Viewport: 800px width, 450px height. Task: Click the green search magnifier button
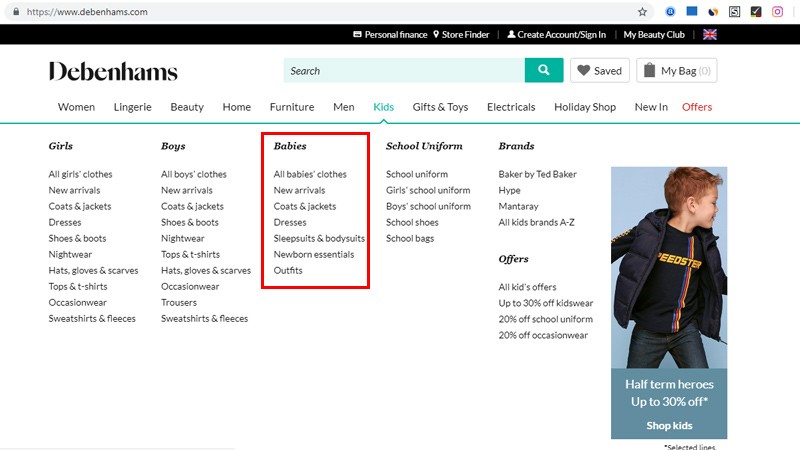click(543, 70)
